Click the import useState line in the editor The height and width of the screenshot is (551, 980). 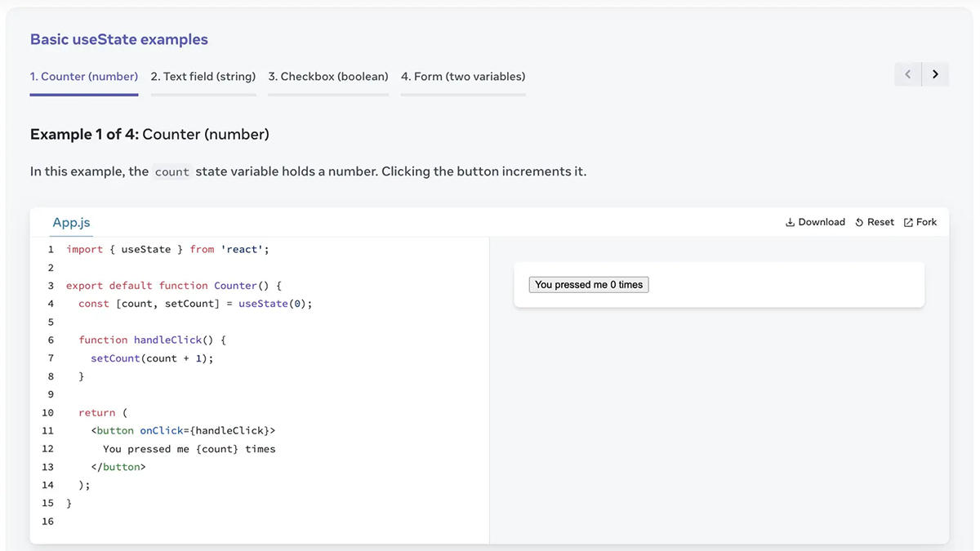[167, 249]
